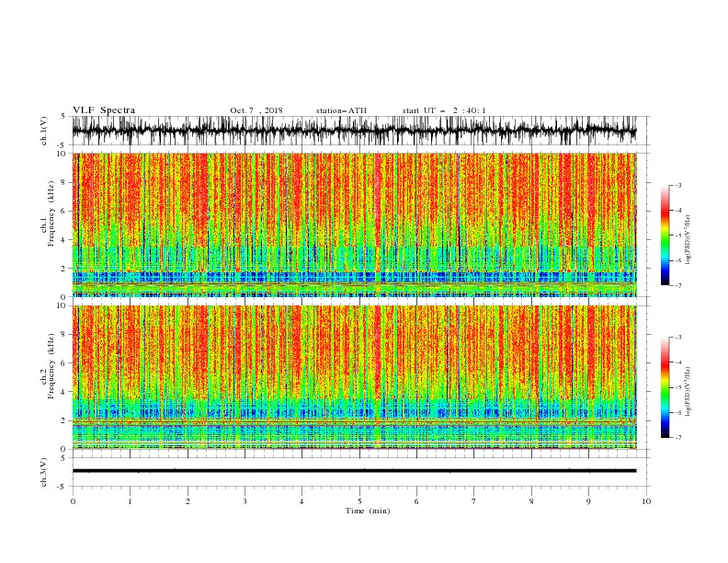Image resolution: width=728 pixels, height=563 pixels.
Task: Click the "VLF Spectra" plot title
Action: 104,110
